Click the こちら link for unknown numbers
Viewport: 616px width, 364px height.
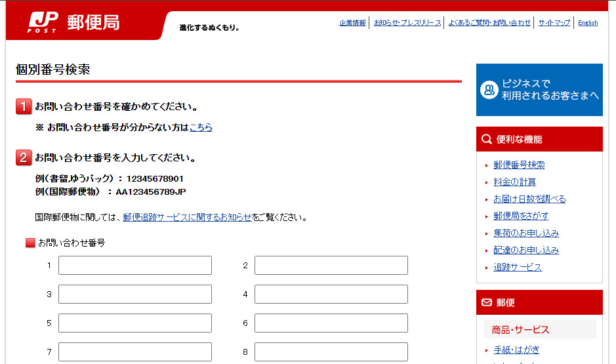click(x=201, y=128)
